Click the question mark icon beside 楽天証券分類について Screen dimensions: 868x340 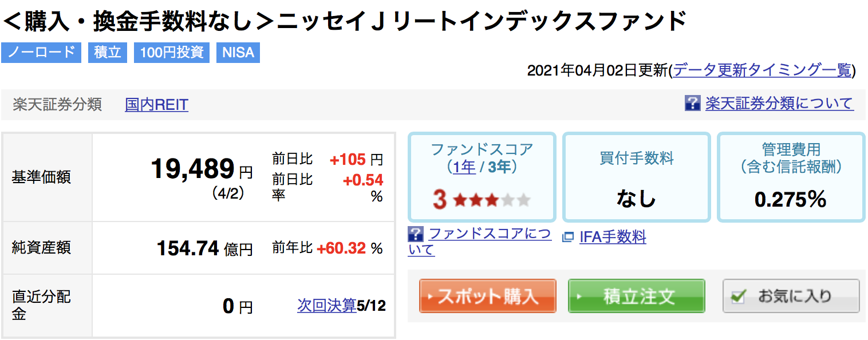[692, 104]
